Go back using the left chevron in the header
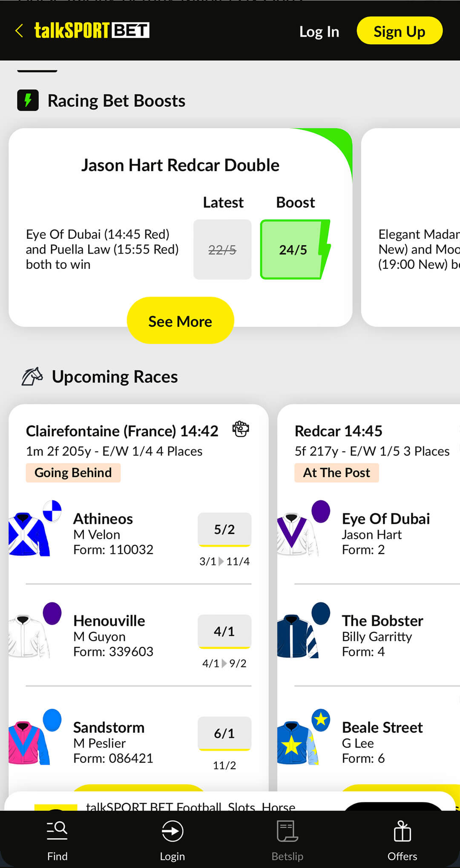This screenshot has height=868, width=460. coord(19,31)
